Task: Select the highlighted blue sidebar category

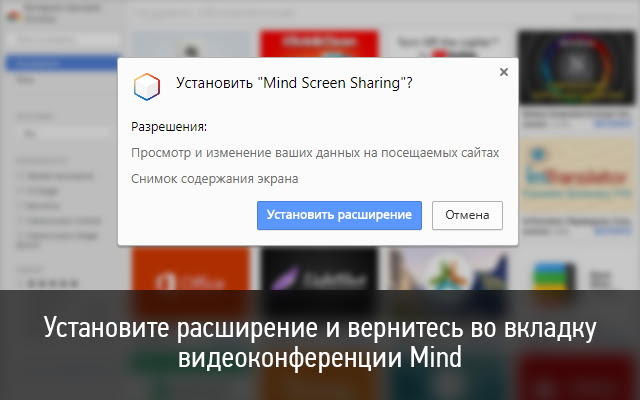Action: (x=62, y=63)
